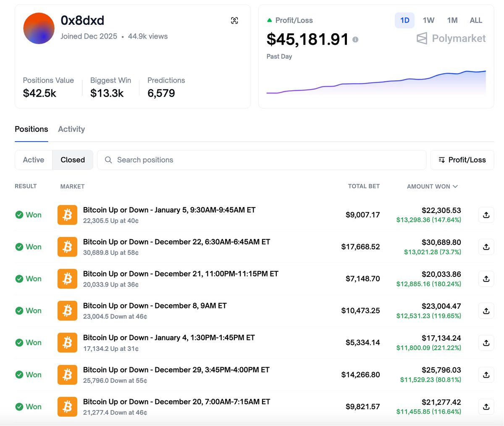504x426 pixels.
Task: Click "22,305.5 Up at 40¢" detail
Action: tap(111, 221)
